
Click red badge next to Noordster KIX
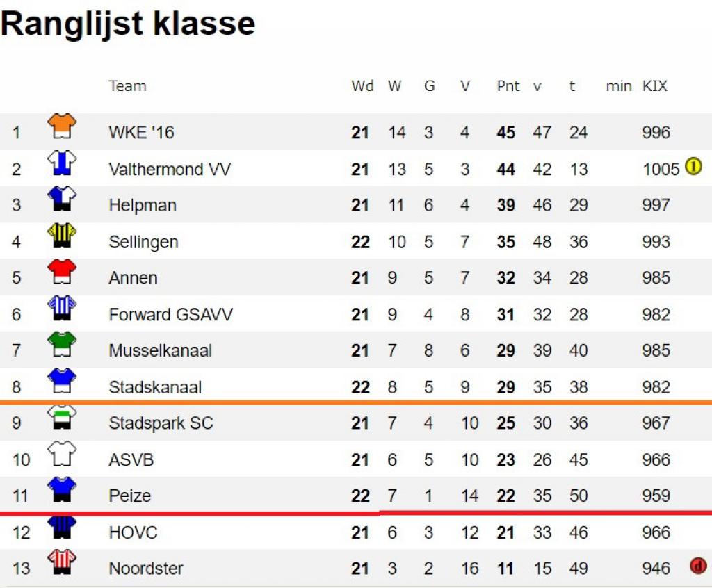698,566
